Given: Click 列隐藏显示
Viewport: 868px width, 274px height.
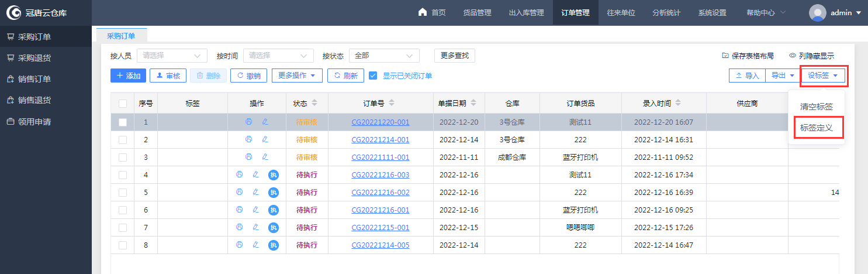Looking at the screenshot, I should click(811, 56).
